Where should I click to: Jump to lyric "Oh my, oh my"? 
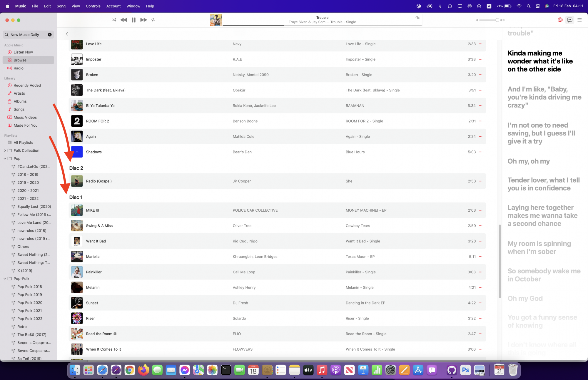pyautogui.click(x=529, y=161)
